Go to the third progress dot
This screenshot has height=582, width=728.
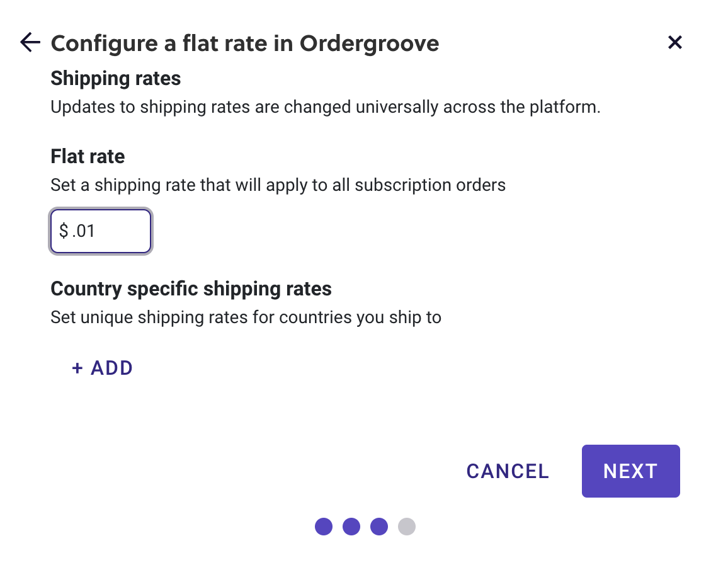tap(379, 527)
